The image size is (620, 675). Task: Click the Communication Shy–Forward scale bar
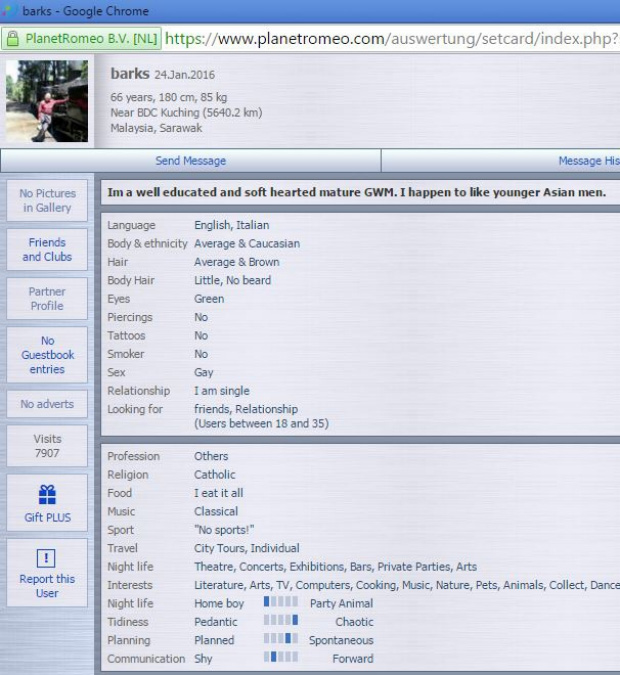(281, 658)
